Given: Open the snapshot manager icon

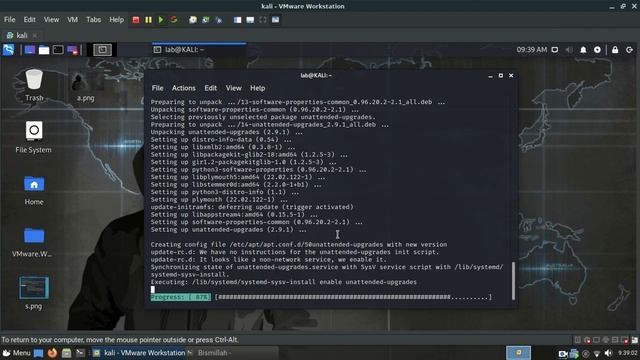Looking at the screenshot, I should coord(219,20).
